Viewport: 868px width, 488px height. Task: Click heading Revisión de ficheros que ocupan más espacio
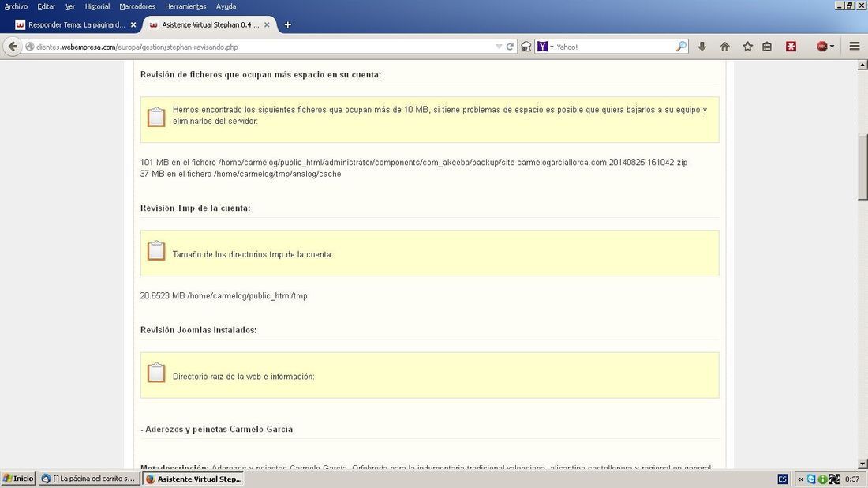(x=260, y=75)
